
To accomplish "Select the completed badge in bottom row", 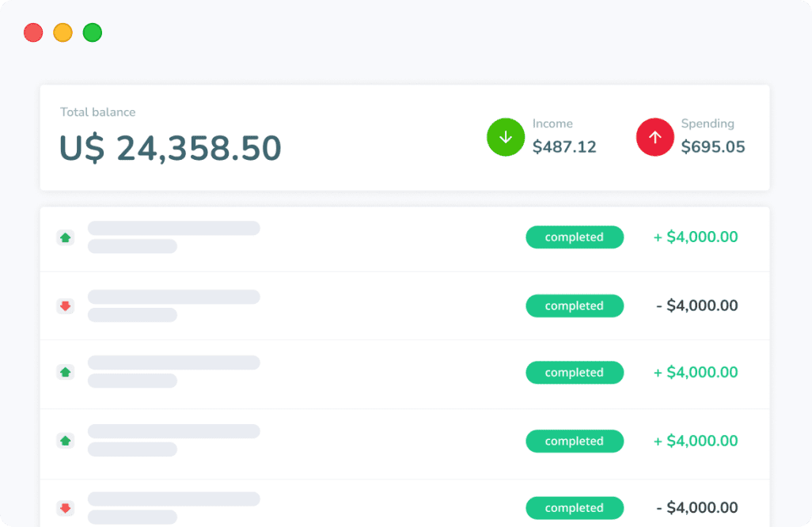I will (x=575, y=508).
